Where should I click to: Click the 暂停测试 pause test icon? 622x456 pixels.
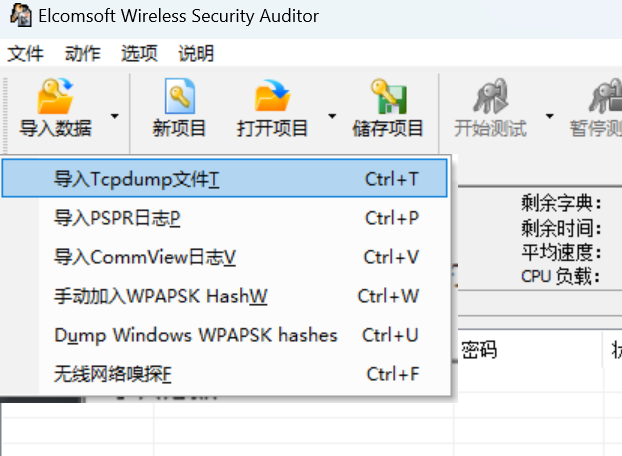605,96
